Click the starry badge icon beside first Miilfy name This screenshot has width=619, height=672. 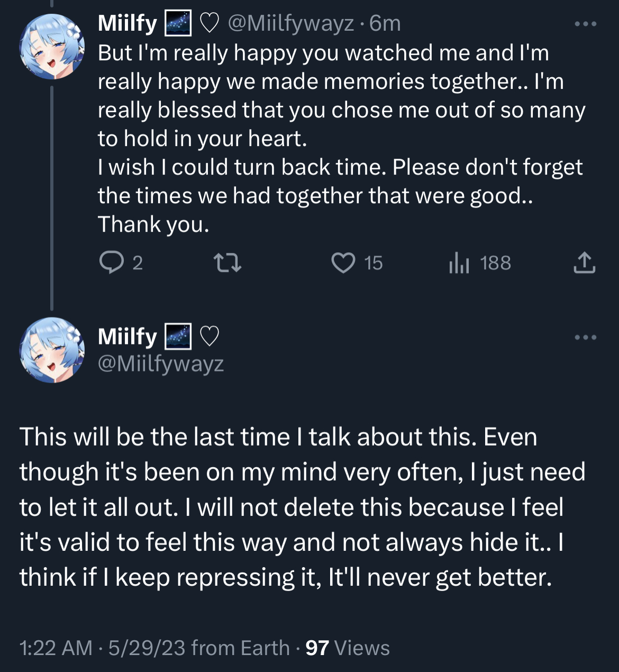(178, 23)
